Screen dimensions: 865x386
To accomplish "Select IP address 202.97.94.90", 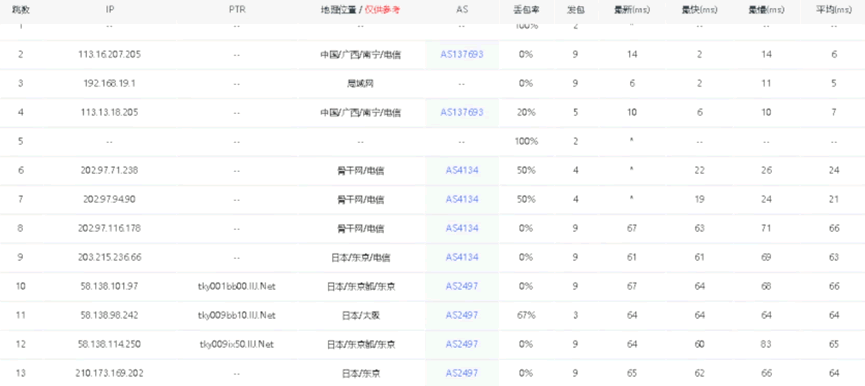I will pos(109,199).
